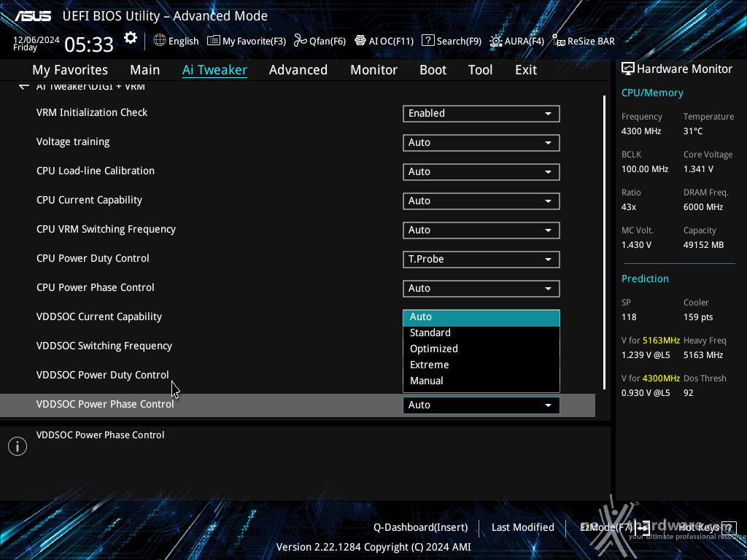Image resolution: width=747 pixels, height=560 pixels.
Task: Click the CPU Load-line Calibration label
Action: [x=96, y=171]
